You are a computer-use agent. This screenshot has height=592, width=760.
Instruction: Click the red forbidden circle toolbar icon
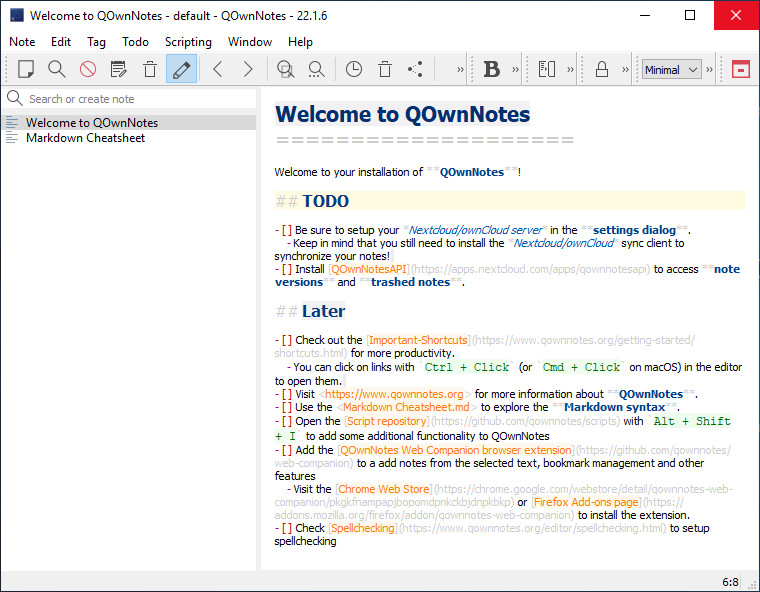(88, 70)
